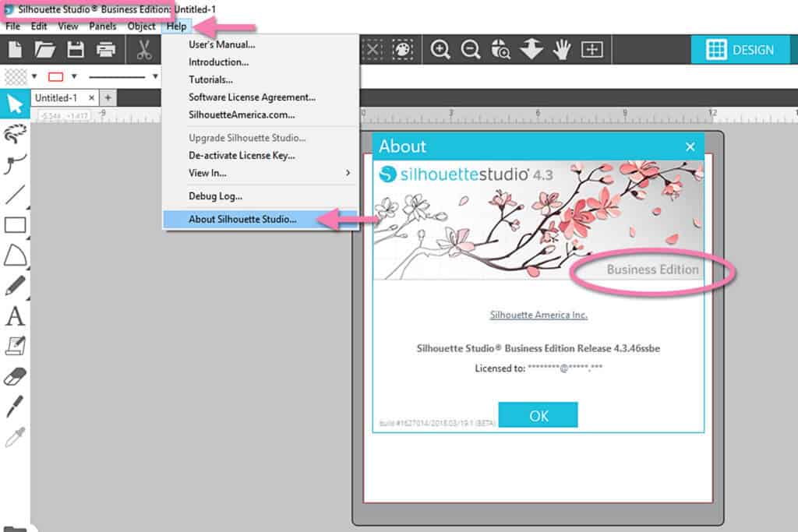Screen dimensions: 798x532
Task: Open the Edit menu
Action: pos(39,26)
